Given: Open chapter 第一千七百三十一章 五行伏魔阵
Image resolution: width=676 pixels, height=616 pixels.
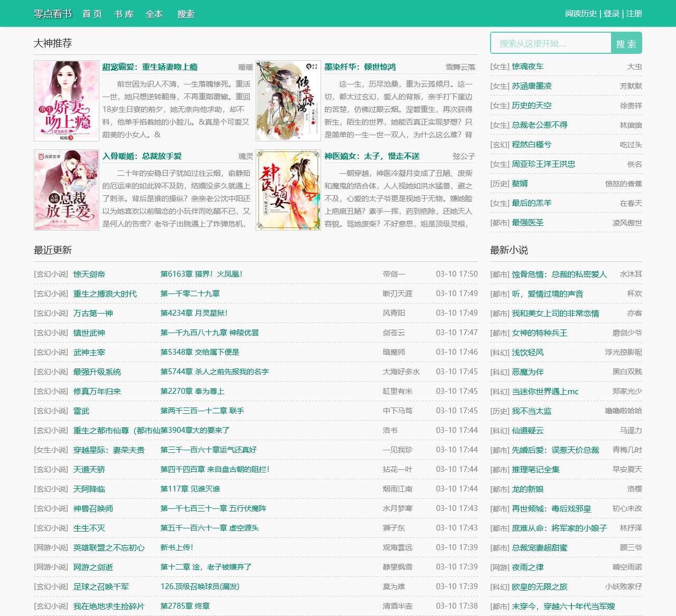Looking at the screenshot, I should click(213, 508).
